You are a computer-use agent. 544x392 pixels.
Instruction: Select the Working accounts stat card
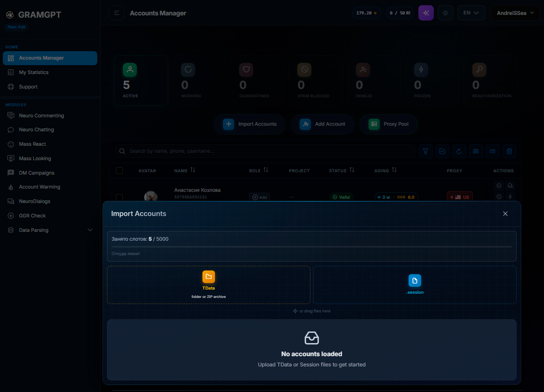pos(199,81)
